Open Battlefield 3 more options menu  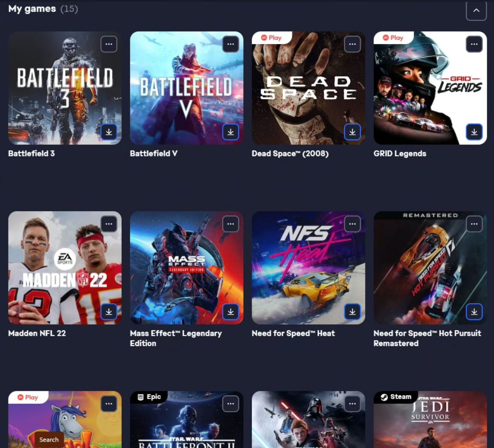[109, 44]
